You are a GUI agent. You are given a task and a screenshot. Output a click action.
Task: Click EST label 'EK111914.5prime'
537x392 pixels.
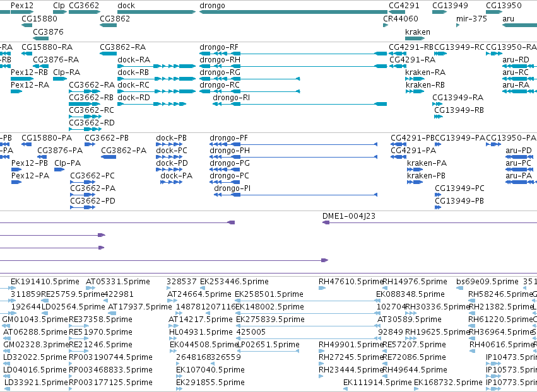pos(377,382)
